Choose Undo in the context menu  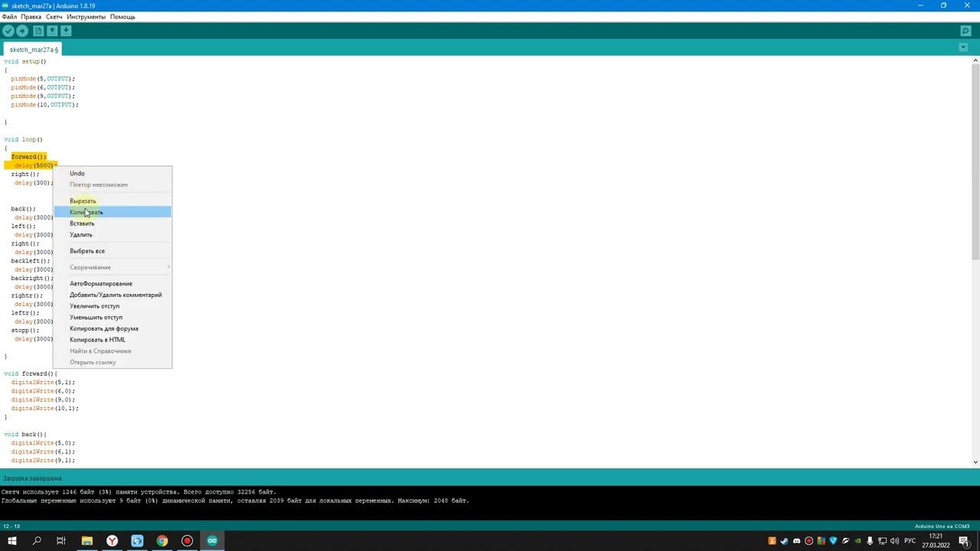[x=113, y=174]
